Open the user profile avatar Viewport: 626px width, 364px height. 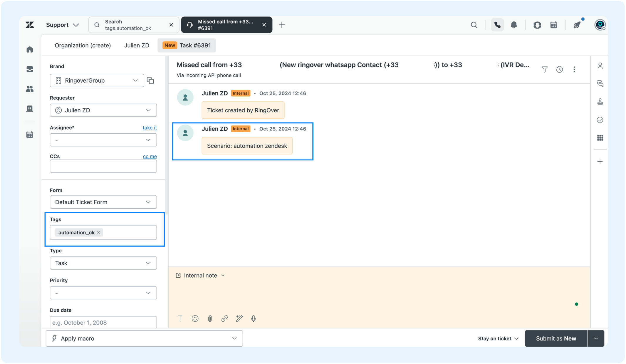tap(600, 25)
